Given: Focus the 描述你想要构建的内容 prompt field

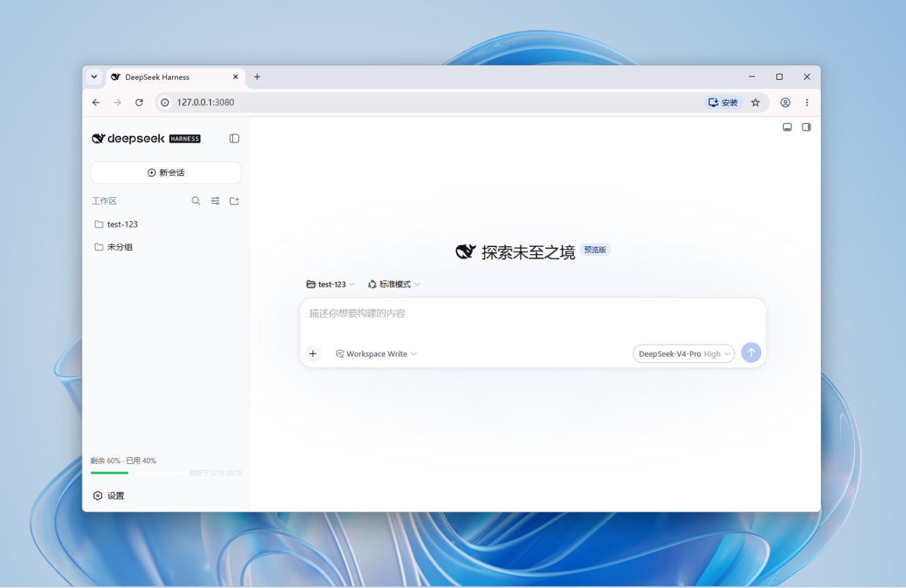Looking at the screenshot, I should point(533,314).
